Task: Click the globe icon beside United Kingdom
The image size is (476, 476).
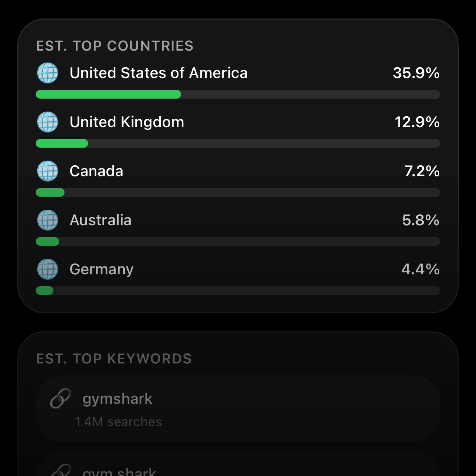Action: (x=48, y=122)
